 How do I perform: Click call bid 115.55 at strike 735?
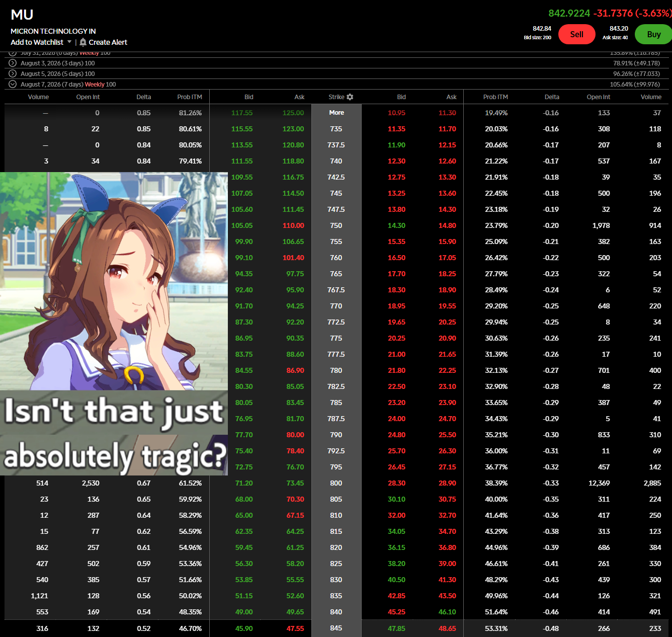242,129
